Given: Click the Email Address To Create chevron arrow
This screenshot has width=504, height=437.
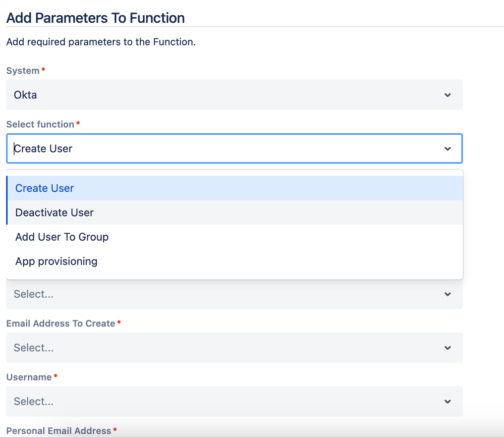Looking at the screenshot, I should [x=447, y=348].
